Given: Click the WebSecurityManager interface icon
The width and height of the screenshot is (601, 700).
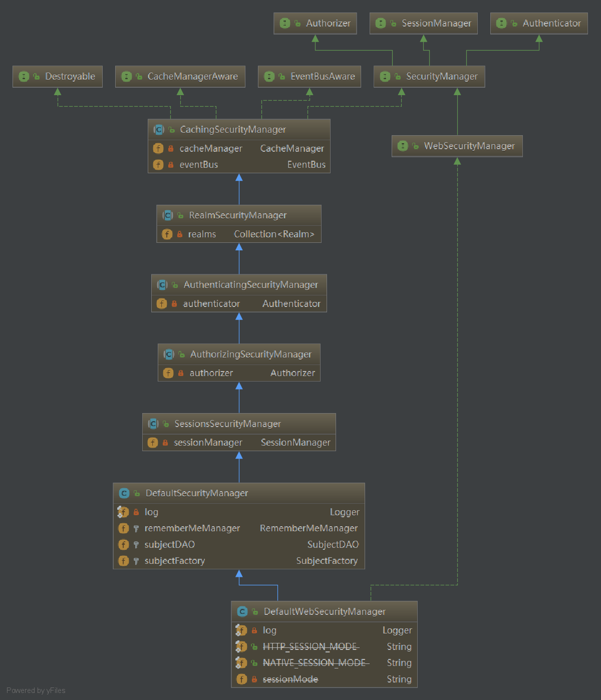Looking at the screenshot, I should [403, 146].
